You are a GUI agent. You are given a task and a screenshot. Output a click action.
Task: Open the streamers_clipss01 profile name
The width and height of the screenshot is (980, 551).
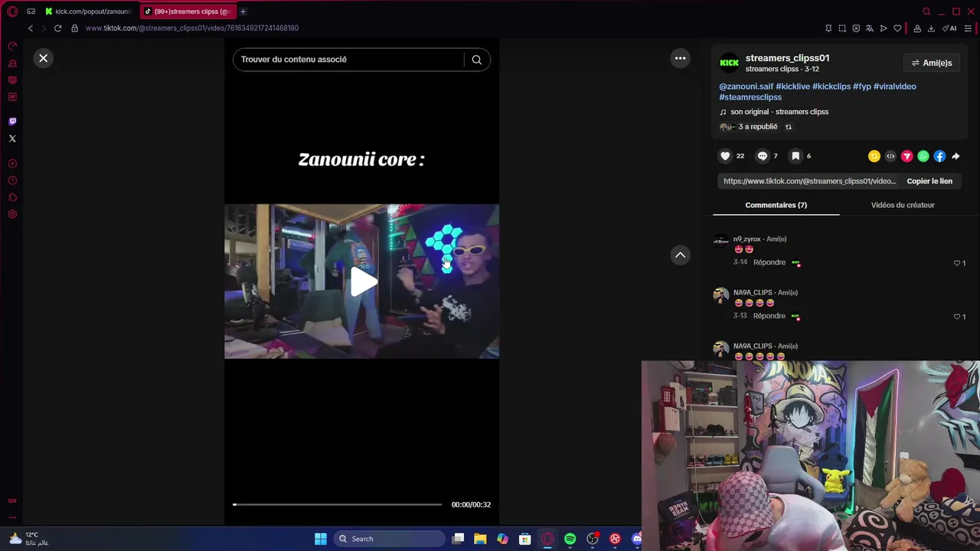[x=787, y=58]
